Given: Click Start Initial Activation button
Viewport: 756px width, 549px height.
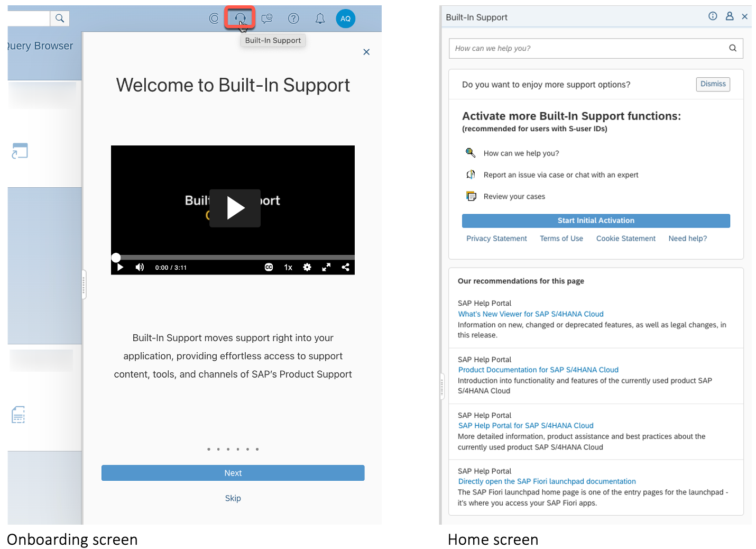Looking at the screenshot, I should click(596, 221).
